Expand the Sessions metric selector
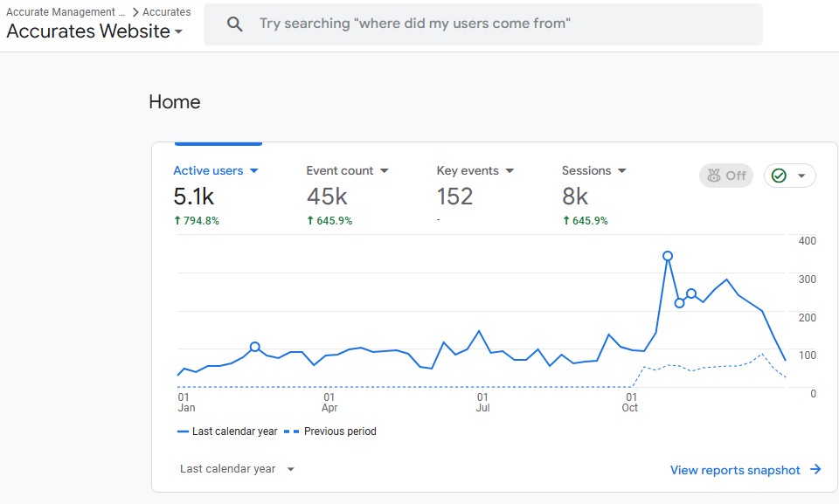The image size is (839, 504). 621,170
